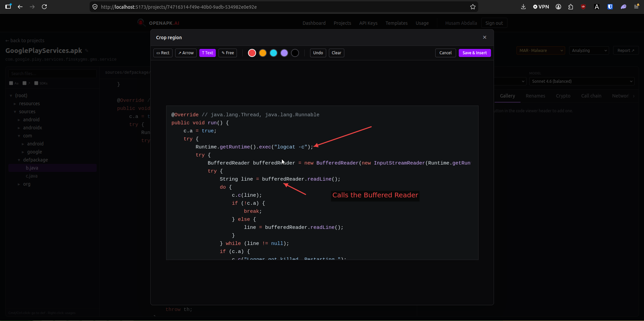This screenshot has width=644, height=321.
Task: Open the purple ghost extension
Action: [624, 7]
